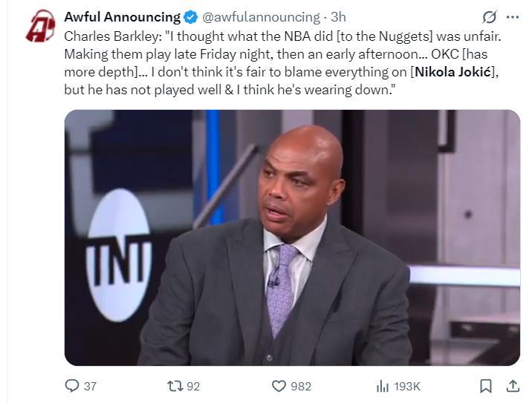Click the Awful Announcing profile avatar
This screenshot has height=403, width=532.
click(40, 27)
